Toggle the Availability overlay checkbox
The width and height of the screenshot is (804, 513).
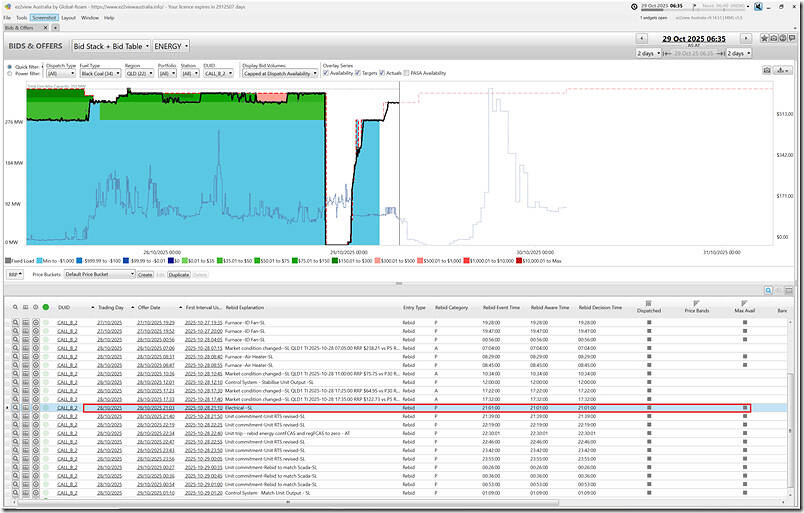[325, 73]
